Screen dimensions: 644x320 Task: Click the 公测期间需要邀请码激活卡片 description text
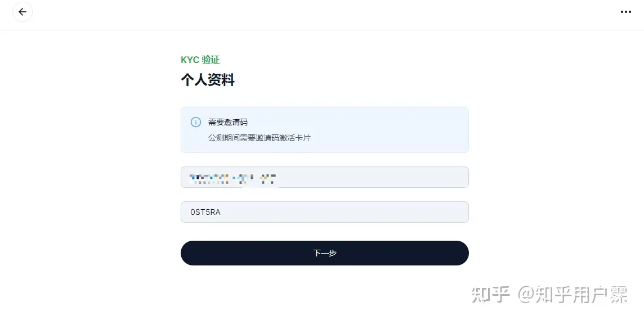259,138
